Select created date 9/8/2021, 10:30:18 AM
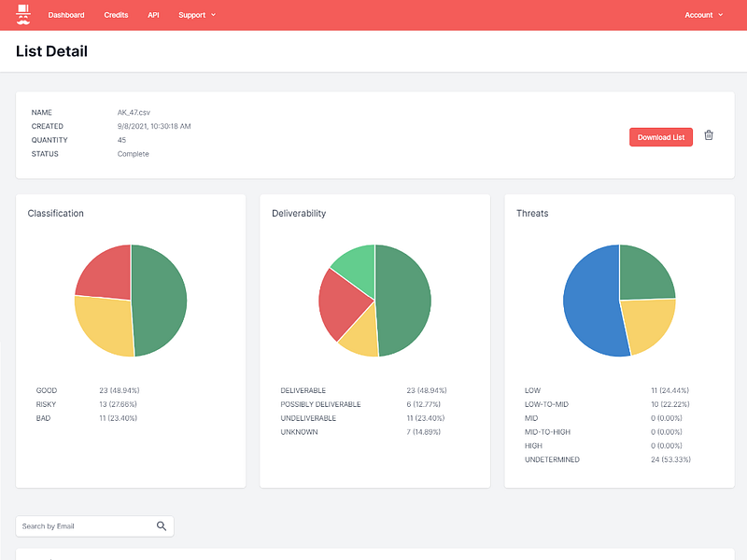The image size is (747, 560). (154, 126)
